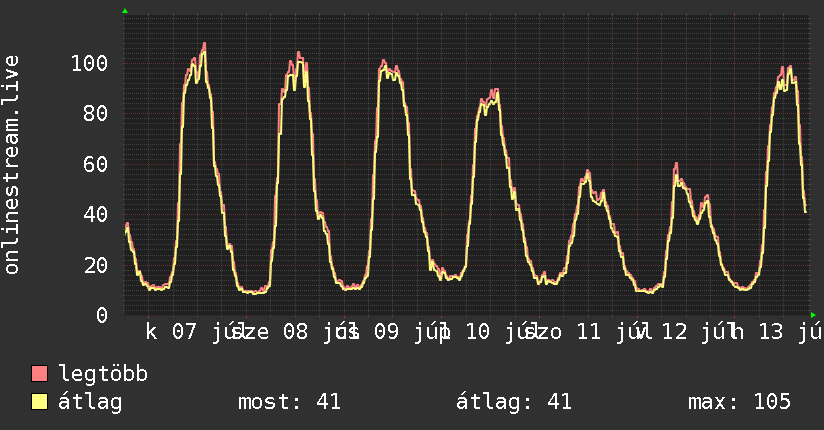Click the 20 y-axis tick label
The image size is (824, 430).
[x=96, y=265]
